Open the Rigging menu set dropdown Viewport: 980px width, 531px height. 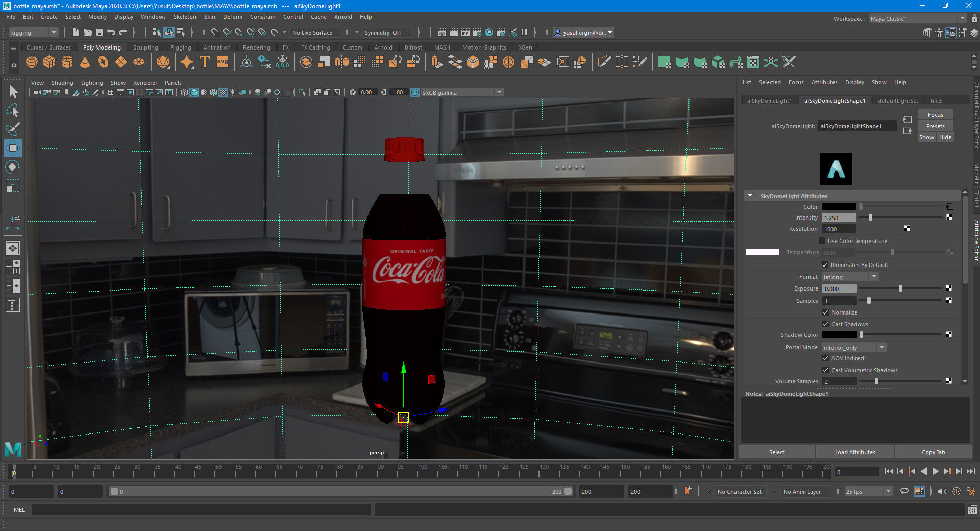(x=33, y=32)
